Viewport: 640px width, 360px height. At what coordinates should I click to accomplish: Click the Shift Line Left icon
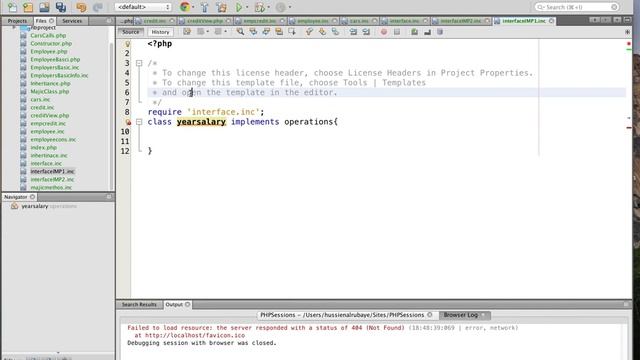click(353, 32)
